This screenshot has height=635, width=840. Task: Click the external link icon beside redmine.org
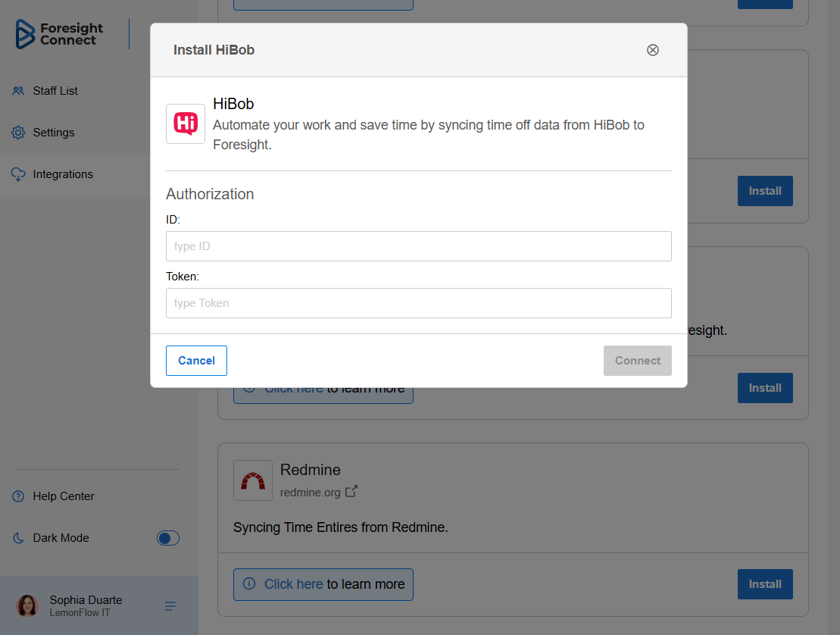tap(351, 491)
